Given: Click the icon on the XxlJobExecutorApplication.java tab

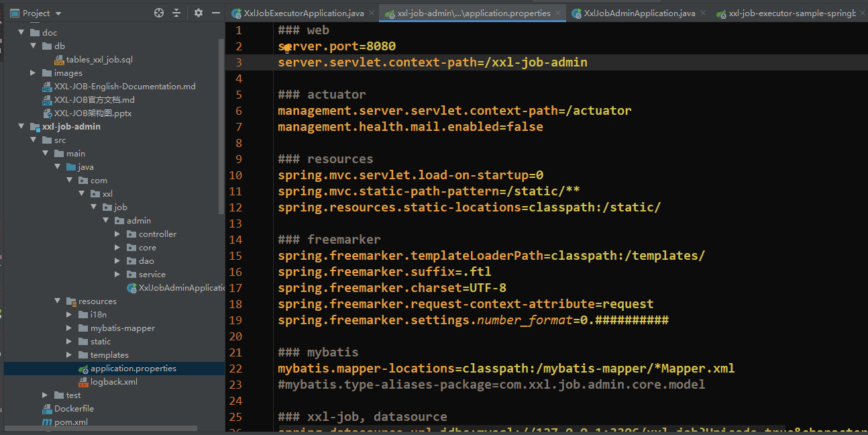Looking at the screenshot, I should (236, 13).
